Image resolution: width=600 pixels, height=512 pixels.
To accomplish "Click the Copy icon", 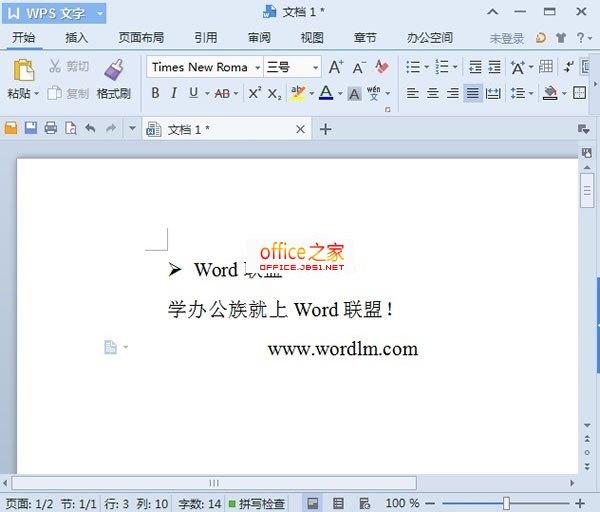I will (x=54, y=93).
